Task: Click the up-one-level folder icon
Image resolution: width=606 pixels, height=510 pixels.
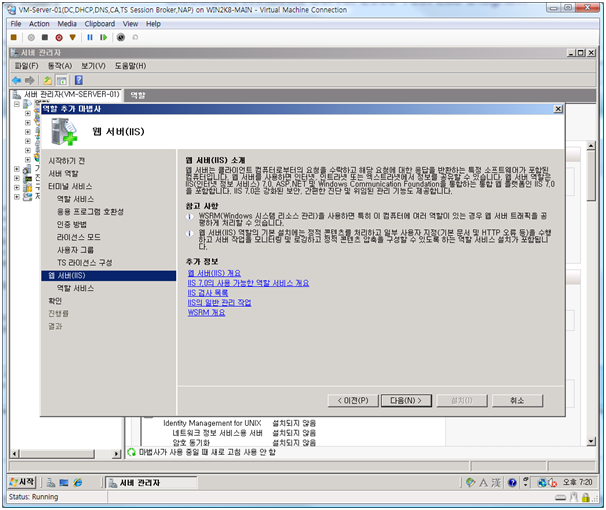Action: tap(48, 80)
